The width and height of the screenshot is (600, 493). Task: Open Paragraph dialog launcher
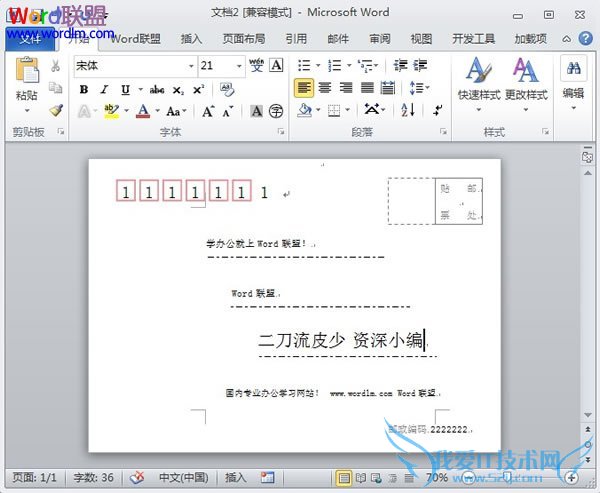443,132
